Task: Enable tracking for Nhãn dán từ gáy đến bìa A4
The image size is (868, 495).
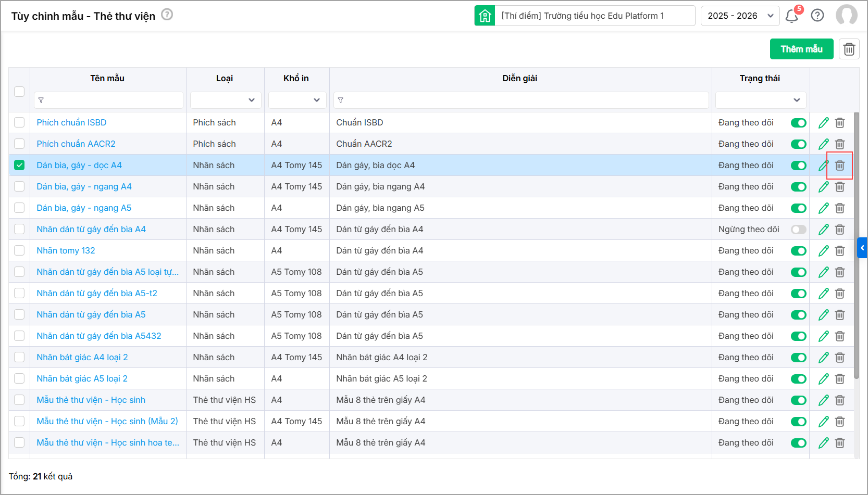Action: click(x=798, y=230)
